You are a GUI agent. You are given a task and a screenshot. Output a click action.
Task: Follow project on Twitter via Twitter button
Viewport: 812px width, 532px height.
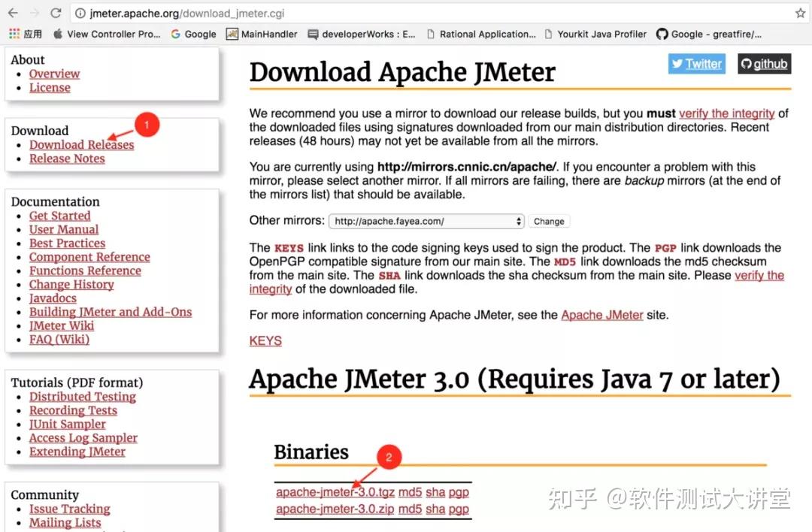point(695,64)
